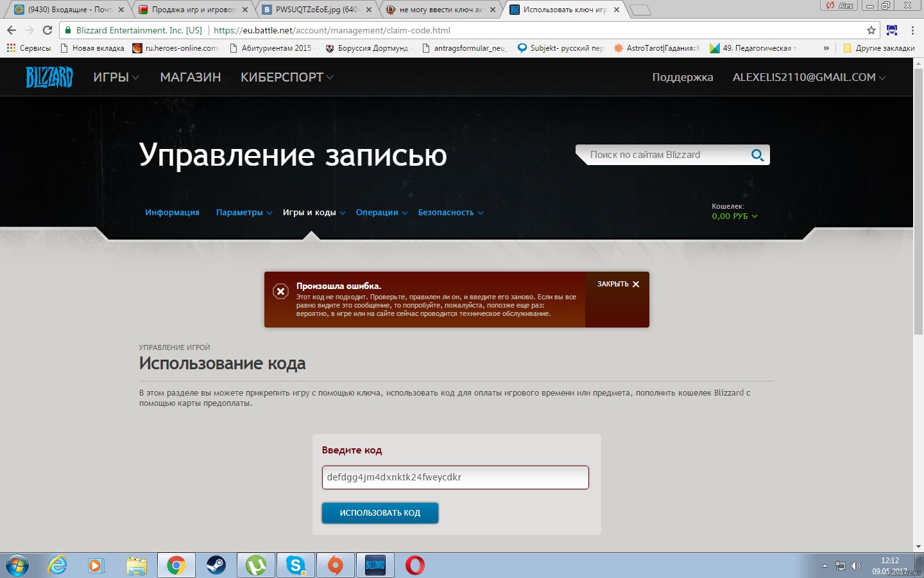
Task: Open uTorrent from the taskbar
Action: point(256,565)
